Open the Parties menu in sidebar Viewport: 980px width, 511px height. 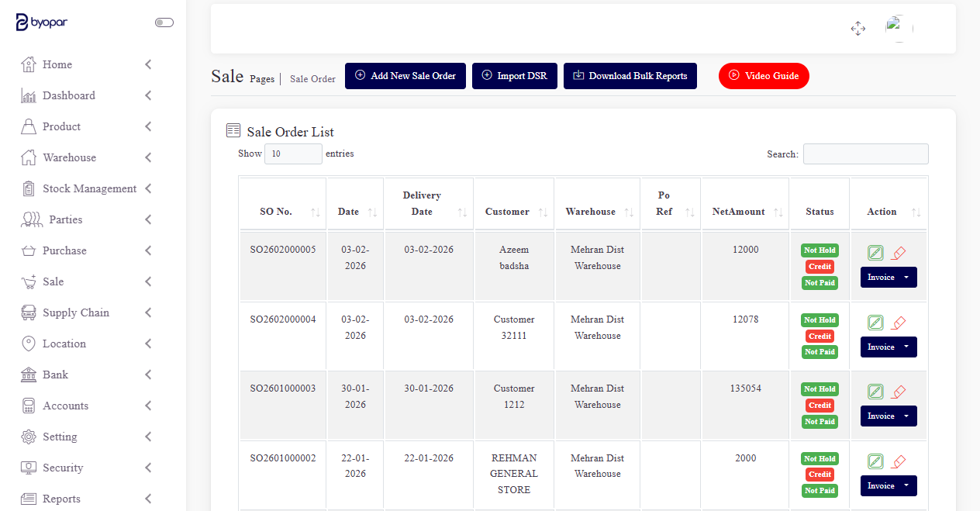point(64,219)
